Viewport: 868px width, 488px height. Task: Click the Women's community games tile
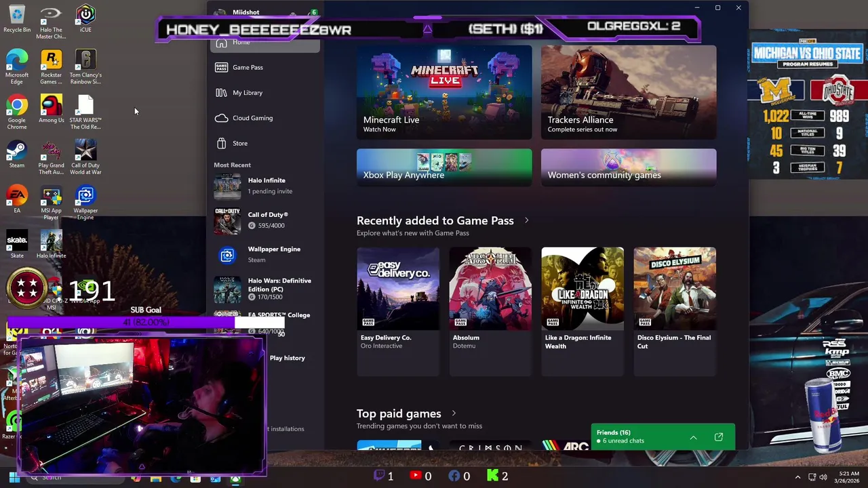(x=629, y=167)
